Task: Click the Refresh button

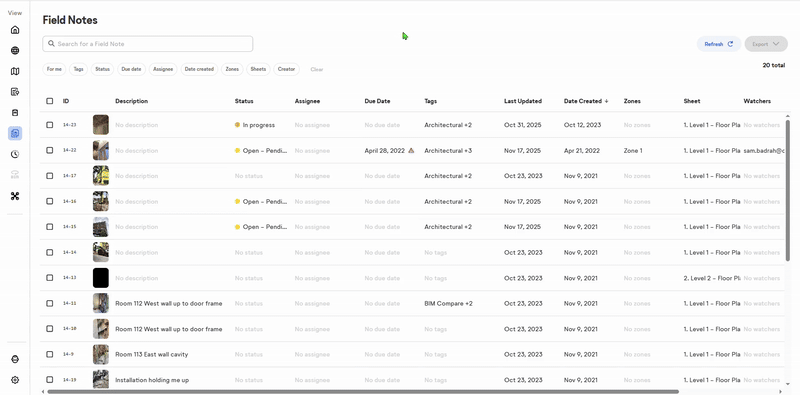Action: tap(719, 44)
